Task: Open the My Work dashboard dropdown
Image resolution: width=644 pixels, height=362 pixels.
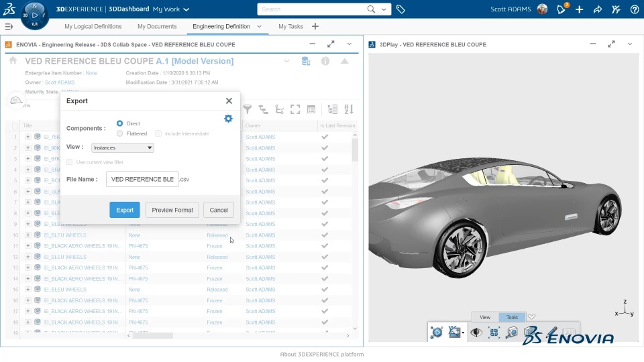Action: (186, 9)
